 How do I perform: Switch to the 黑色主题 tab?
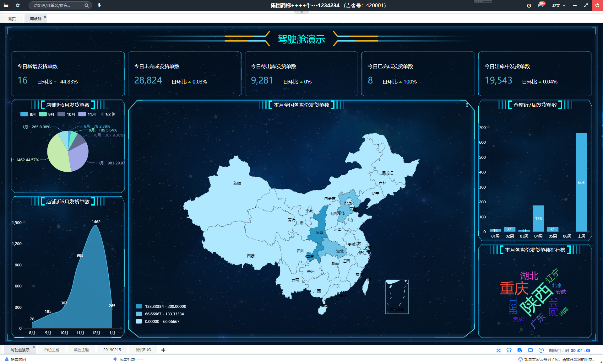(x=81, y=350)
